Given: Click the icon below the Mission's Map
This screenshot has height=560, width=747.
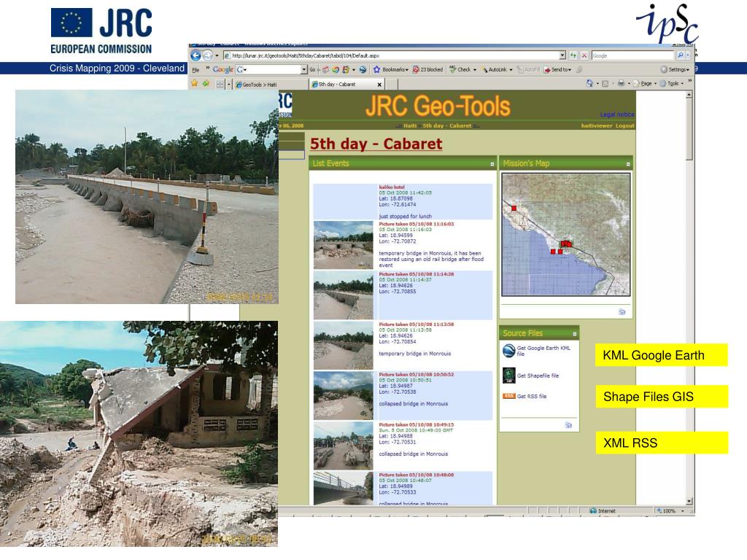Looking at the screenshot, I should 622,312.
